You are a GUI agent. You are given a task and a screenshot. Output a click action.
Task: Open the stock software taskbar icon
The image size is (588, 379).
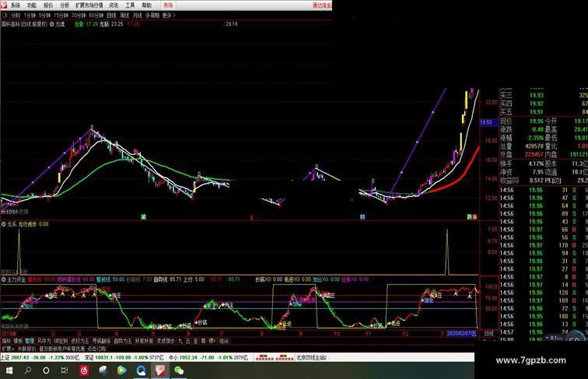pyautogui.click(x=160, y=370)
